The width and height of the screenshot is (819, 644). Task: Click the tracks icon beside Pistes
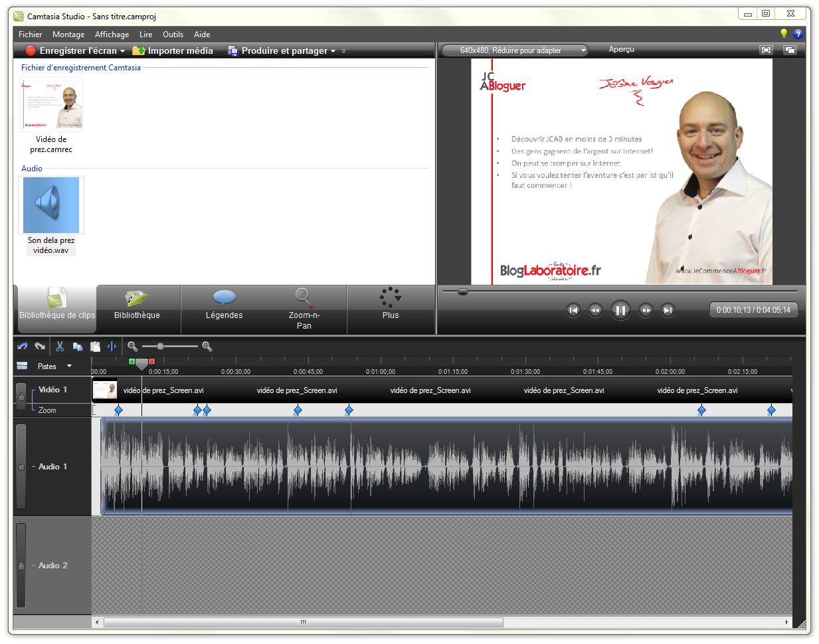(22, 366)
